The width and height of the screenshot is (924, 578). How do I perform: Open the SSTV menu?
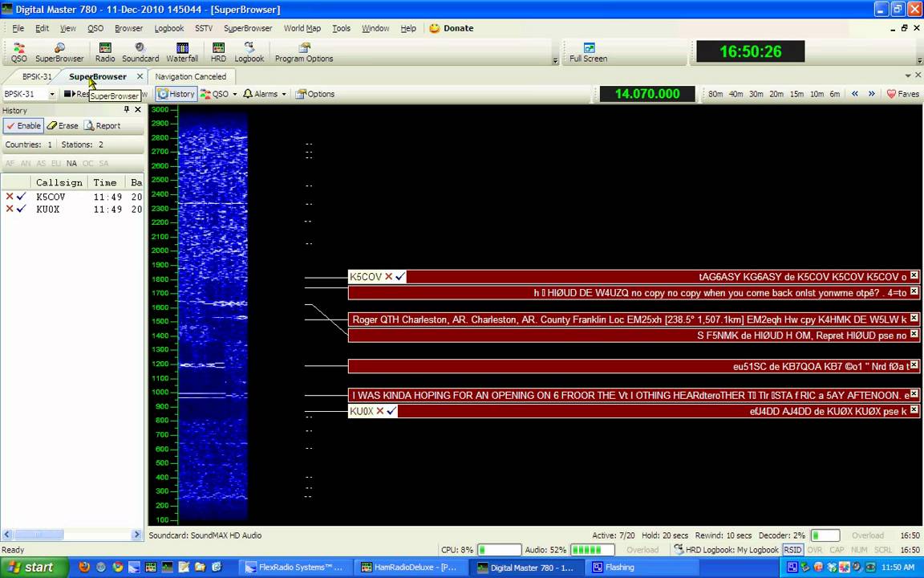point(203,28)
